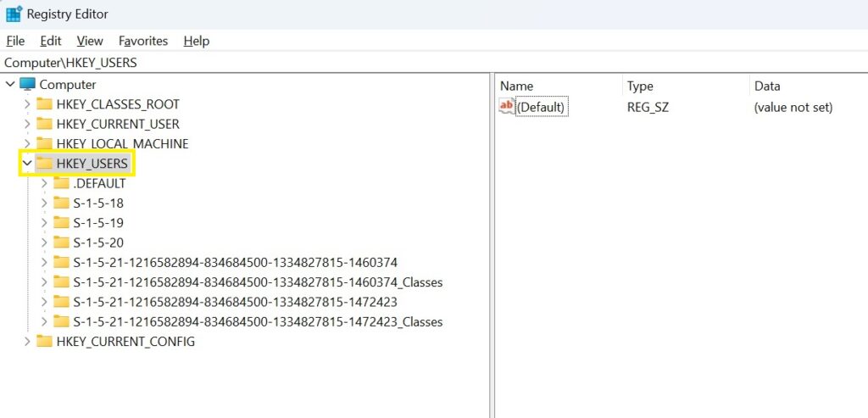Expand the HKEY_CURRENT_CONFIG key
Screen dimensions: 868x418
(x=27, y=342)
